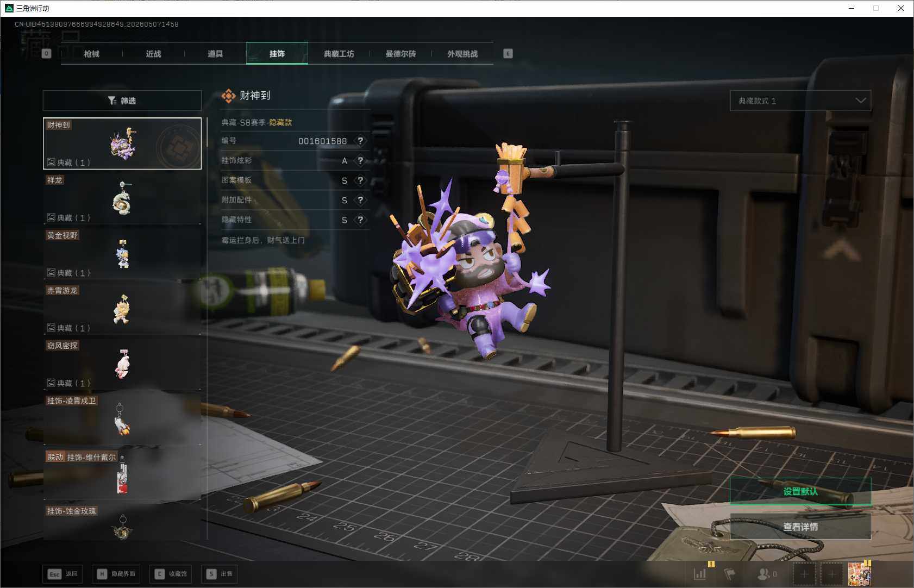Screen dimensions: 914x588
Task: Select the 财神到 charm thumbnail
Action: click(x=122, y=143)
